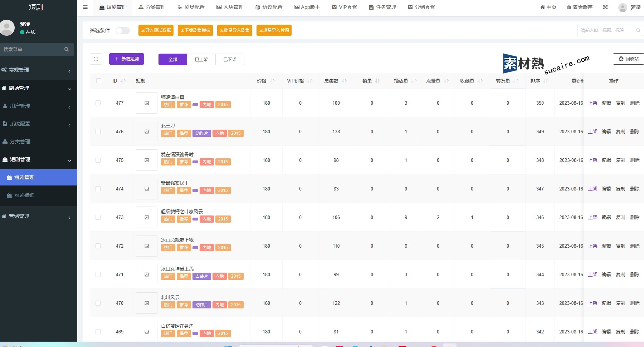Collapse the 剧场管理 sidebar menu
The image size is (644, 347).
click(39, 88)
